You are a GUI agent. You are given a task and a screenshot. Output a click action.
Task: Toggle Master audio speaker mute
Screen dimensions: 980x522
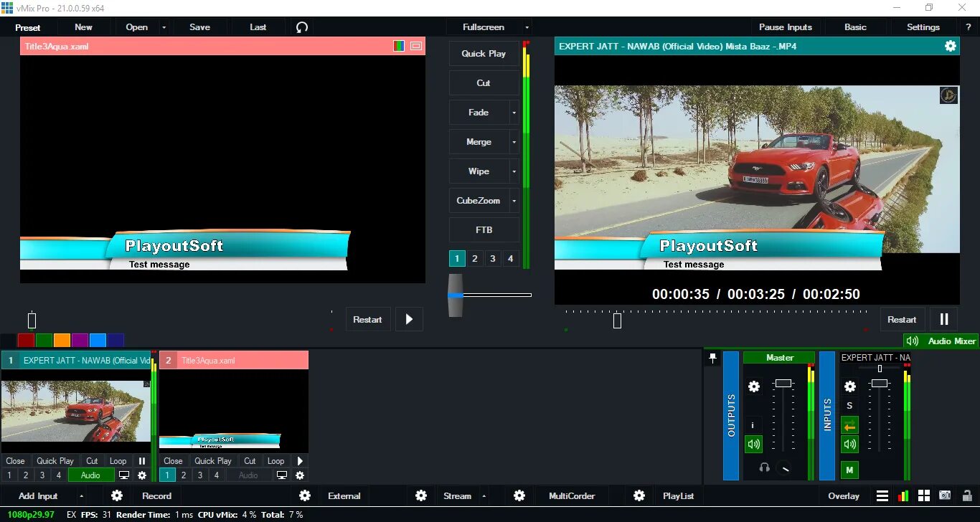(x=753, y=445)
